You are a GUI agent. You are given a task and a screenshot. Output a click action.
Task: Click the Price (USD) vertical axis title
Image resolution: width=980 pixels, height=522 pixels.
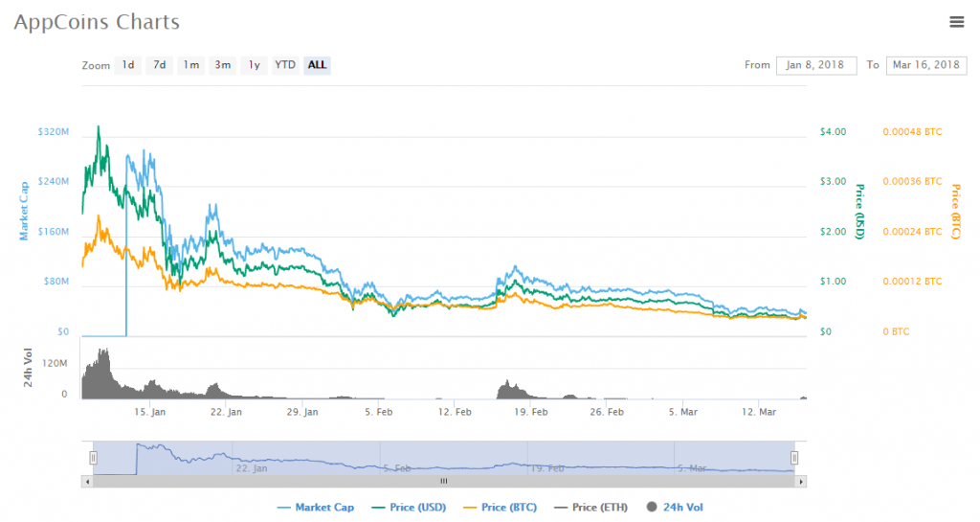[x=860, y=212]
